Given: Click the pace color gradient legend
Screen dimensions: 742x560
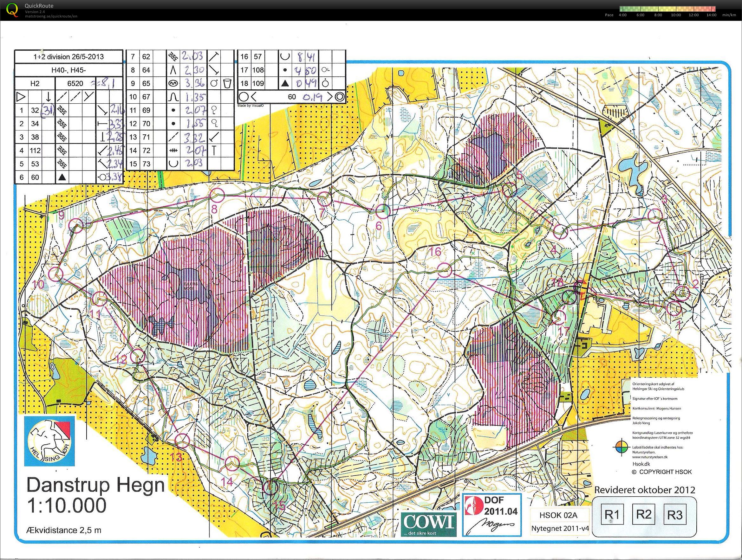Looking at the screenshot, I should point(667,9).
